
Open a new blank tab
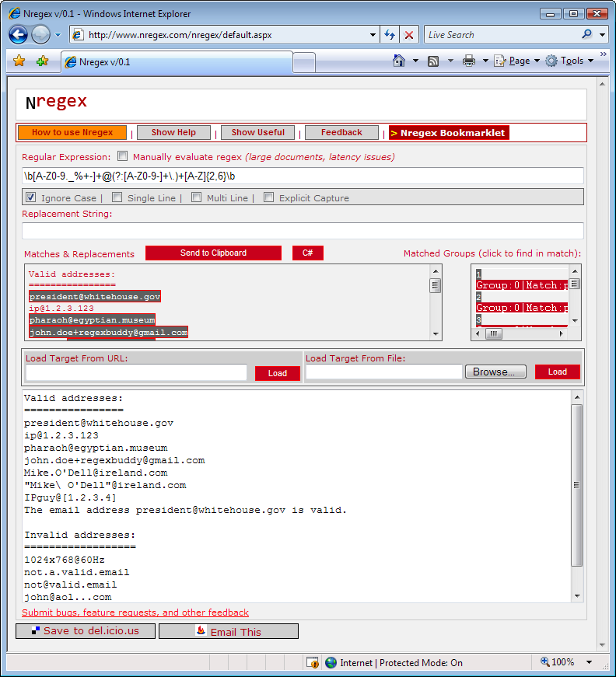[304, 63]
